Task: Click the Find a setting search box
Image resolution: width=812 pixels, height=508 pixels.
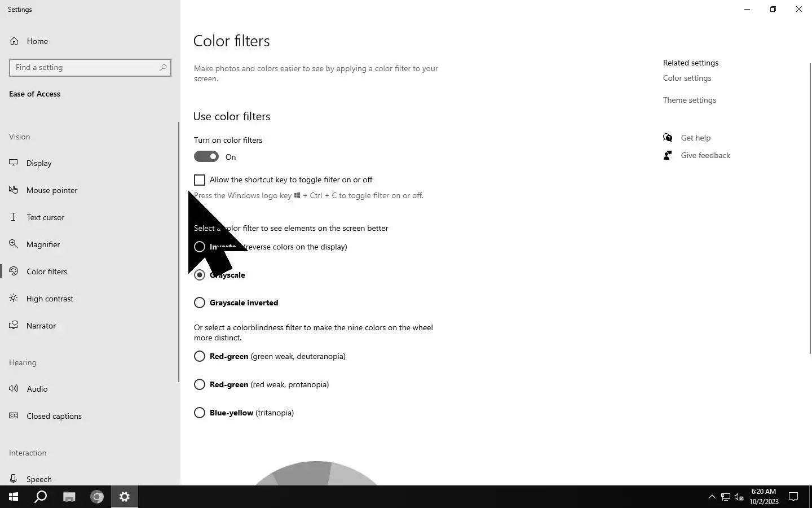Action: 90,68
